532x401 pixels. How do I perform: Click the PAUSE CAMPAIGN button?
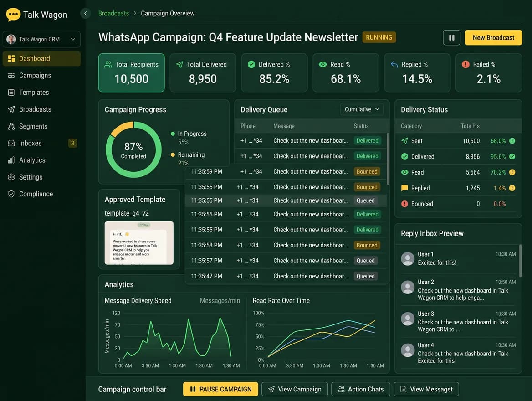[x=220, y=389]
